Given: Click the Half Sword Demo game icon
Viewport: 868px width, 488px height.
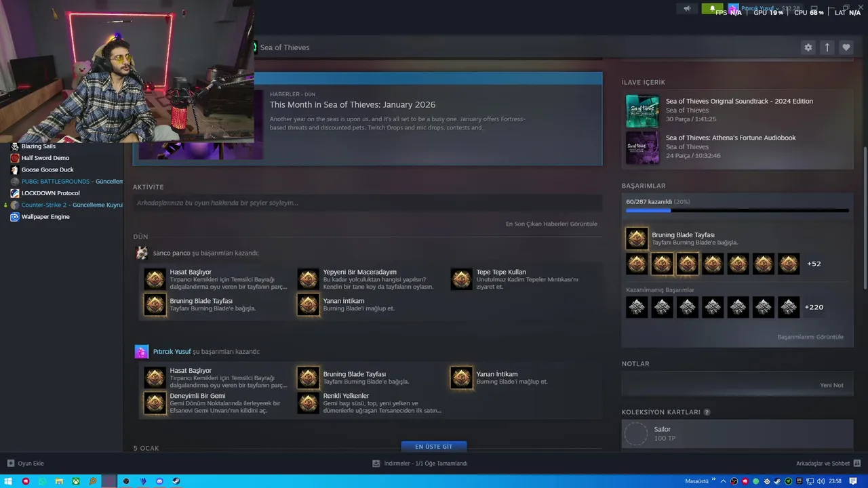Looking at the screenshot, I should click(15, 158).
